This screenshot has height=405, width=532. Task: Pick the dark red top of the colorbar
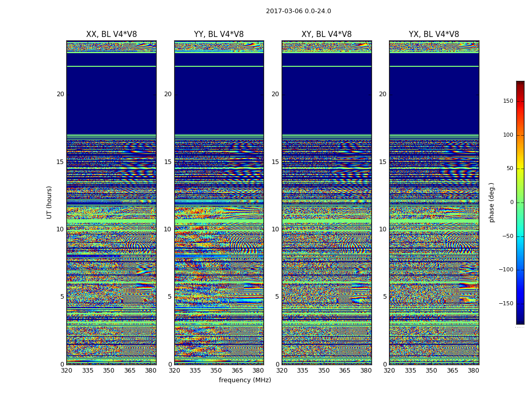[x=520, y=84]
